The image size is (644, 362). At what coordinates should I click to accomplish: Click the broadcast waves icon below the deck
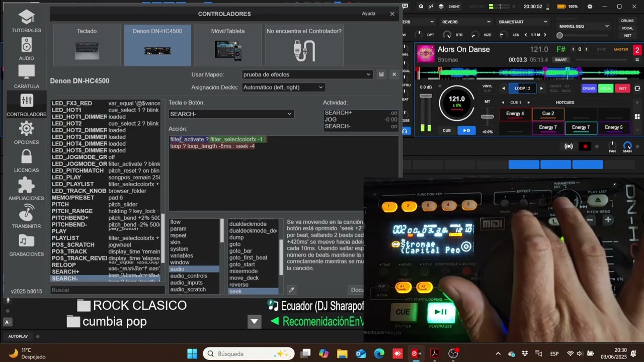[x=569, y=146]
